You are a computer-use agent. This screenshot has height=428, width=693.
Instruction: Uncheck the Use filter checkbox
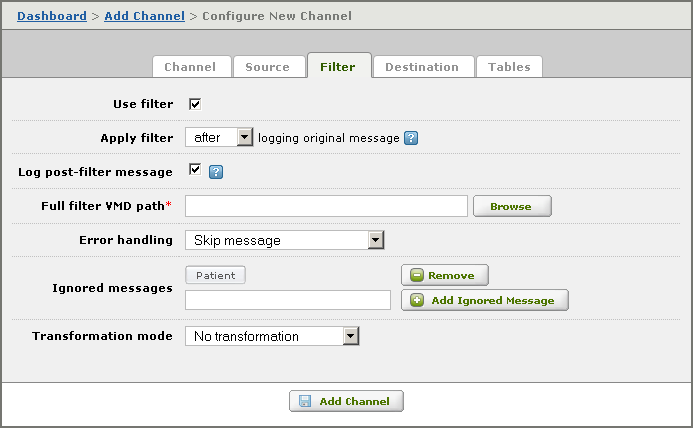[195, 104]
